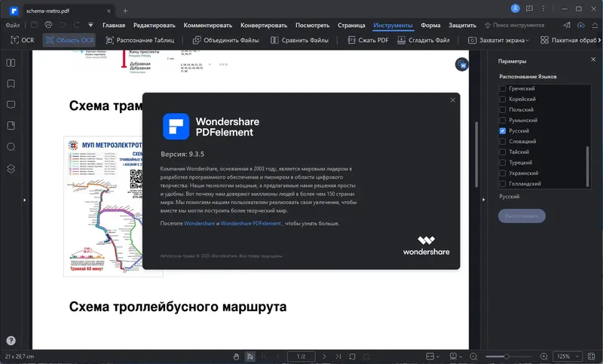Open the title bar more options menu
The image size is (603, 364).
543,8
